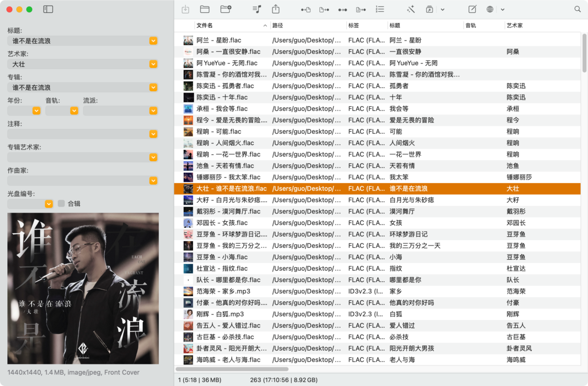Toggle the sidebar panel icon
This screenshot has width=588, height=386.
click(x=48, y=9)
